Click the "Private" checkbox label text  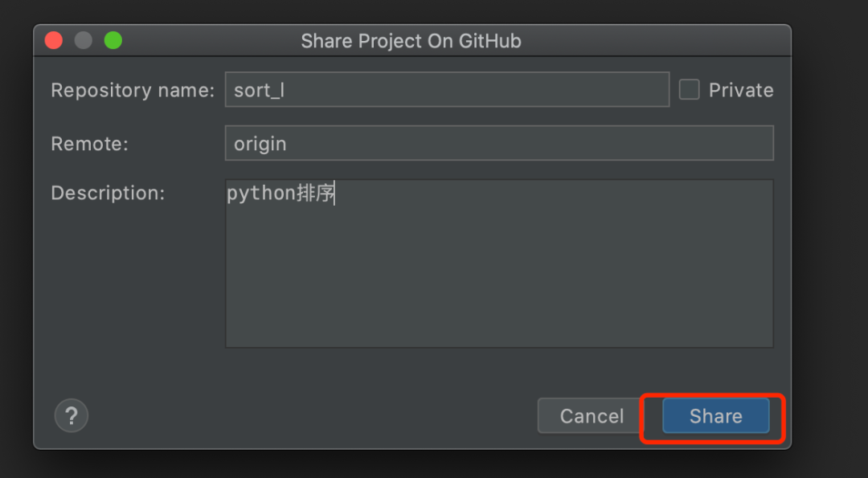(740, 90)
